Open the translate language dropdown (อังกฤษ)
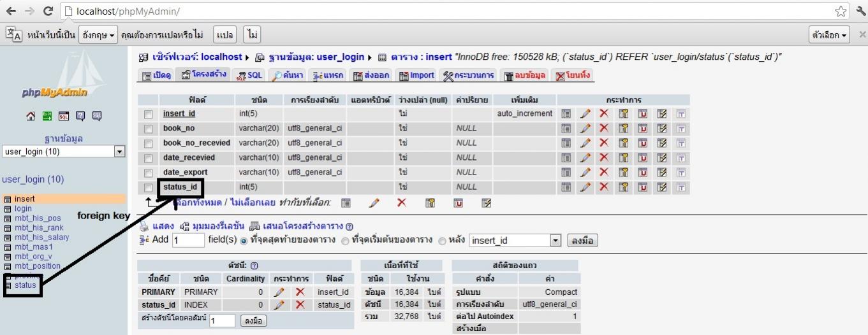868x335 pixels. pyautogui.click(x=99, y=34)
